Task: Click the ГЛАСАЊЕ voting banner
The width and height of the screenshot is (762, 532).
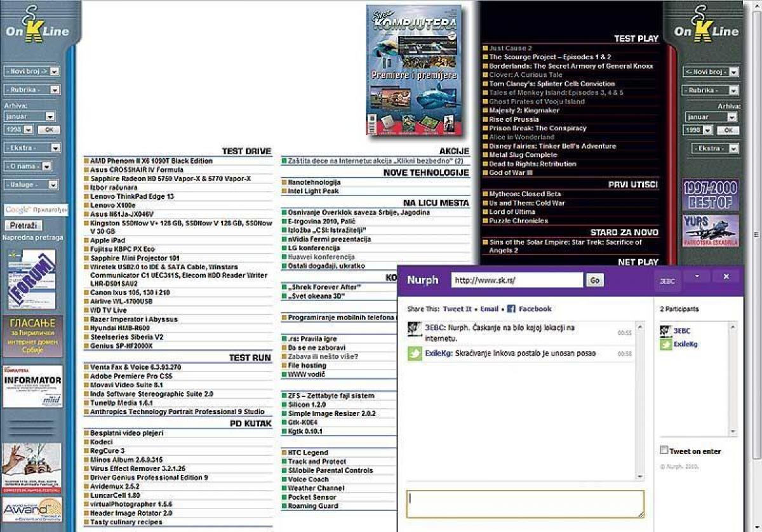Action: coord(33,336)
